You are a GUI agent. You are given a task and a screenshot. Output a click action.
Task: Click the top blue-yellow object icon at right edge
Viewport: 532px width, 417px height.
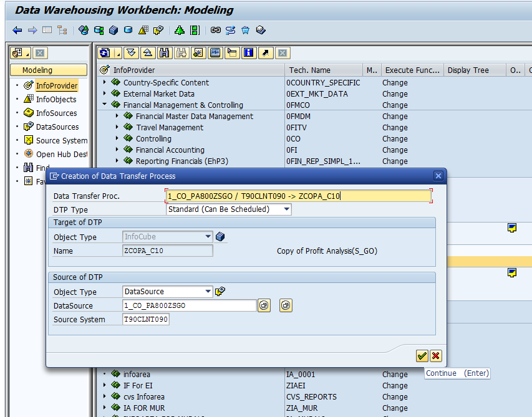pyautogui.click(x=512, y=228)
